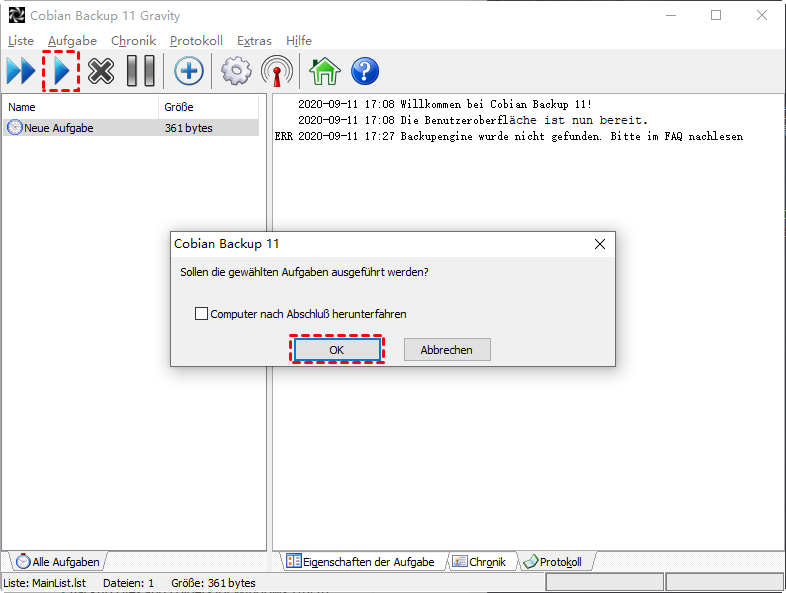Open the Hilfe menu
The image size is (786, 593).
click(x=299, y=41)
